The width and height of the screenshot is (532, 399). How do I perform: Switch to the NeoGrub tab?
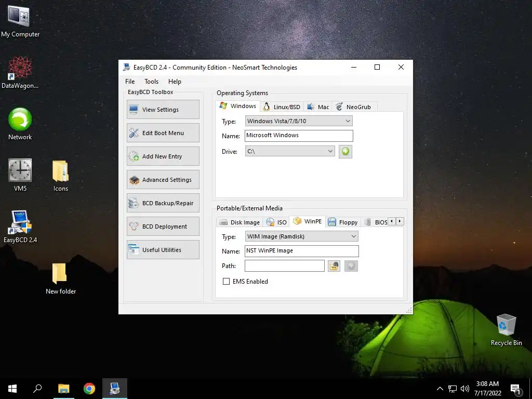click(354, 107)
